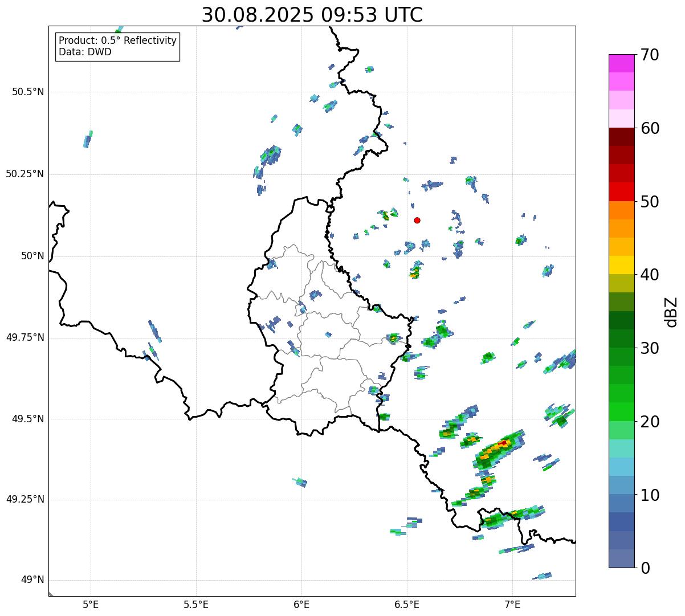685x616 pixels.
Task: Pick the lowest gray-blue colorbar segment at 0
Action: pos(625,558)
